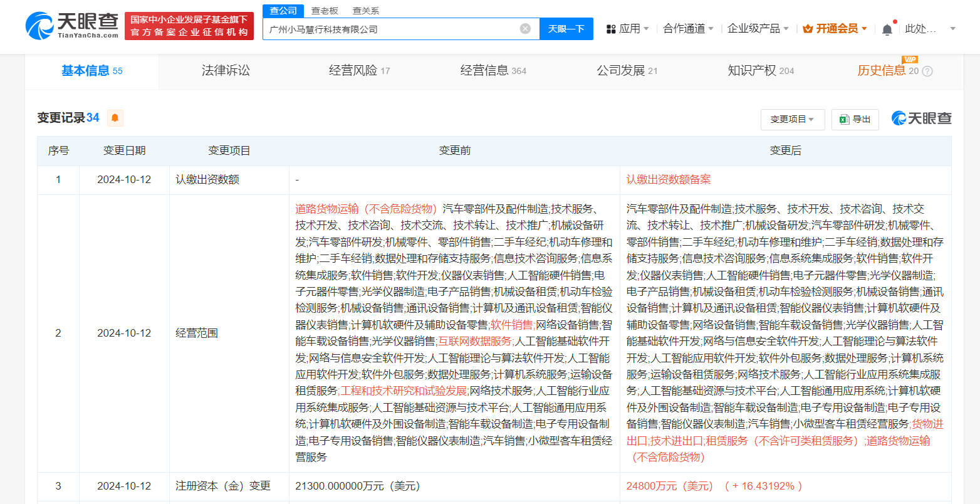Expand the 合作通道 menu
Image resolution: width=980 pixels, height=504 pixels.
tap(689, 29)
